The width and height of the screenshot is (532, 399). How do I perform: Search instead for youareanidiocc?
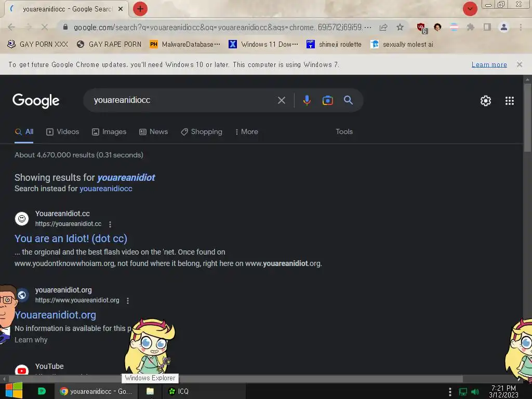[106, 189]
